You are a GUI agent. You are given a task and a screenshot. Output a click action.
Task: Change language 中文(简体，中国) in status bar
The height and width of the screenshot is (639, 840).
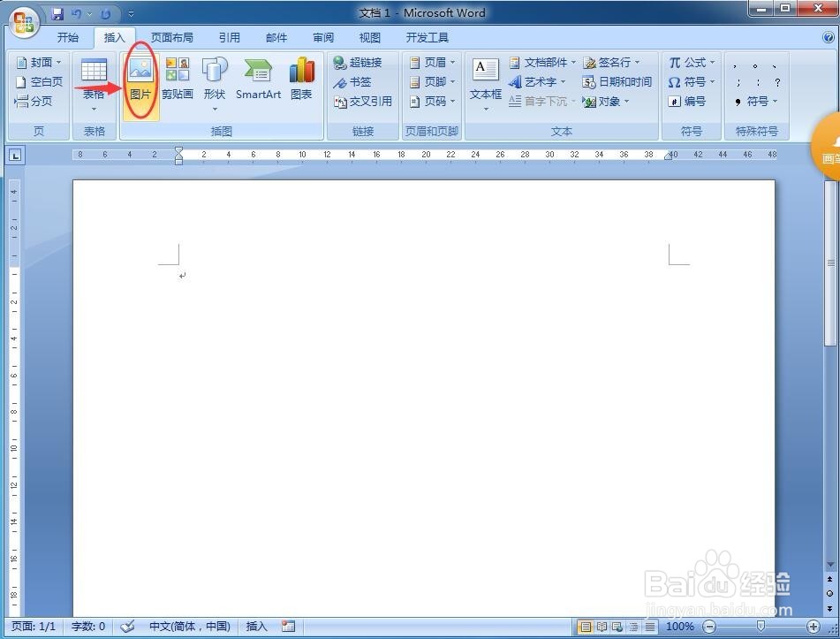pyautogui.click(x=190, y=626)
